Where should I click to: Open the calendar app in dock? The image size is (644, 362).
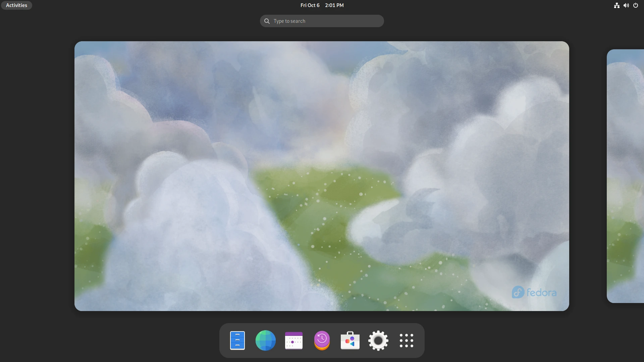coord(293,340)
